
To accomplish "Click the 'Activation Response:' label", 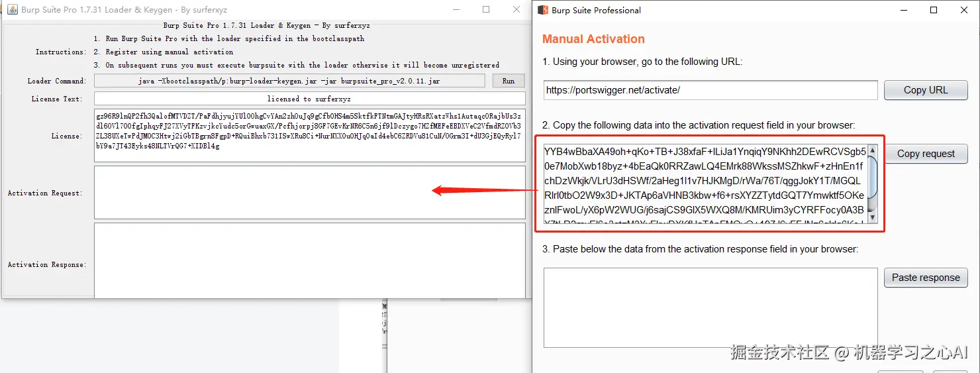I will coord(47,264).
